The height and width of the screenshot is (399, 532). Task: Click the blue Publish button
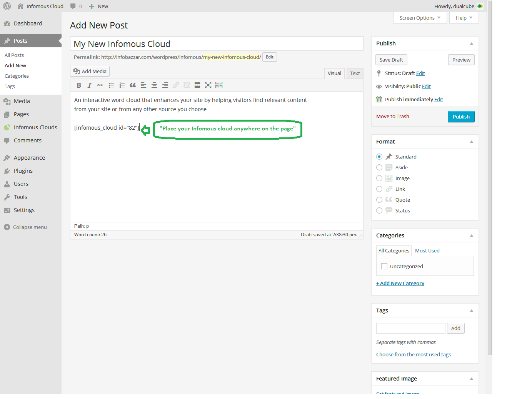pos(461,117)
